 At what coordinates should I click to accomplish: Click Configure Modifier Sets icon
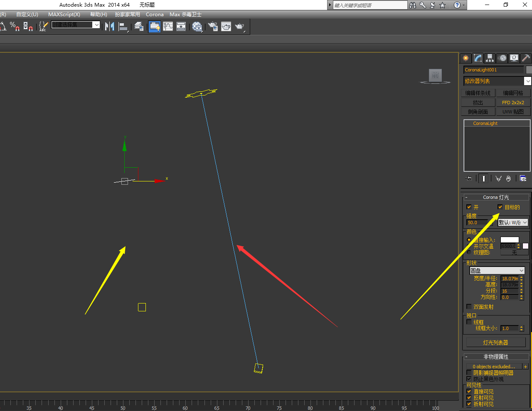(x=523, y=179)
